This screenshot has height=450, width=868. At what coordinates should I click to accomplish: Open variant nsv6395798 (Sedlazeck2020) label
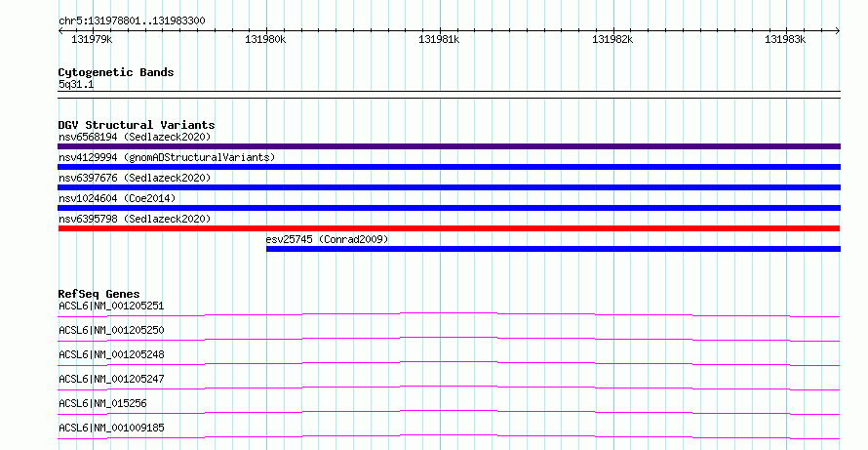135,219
